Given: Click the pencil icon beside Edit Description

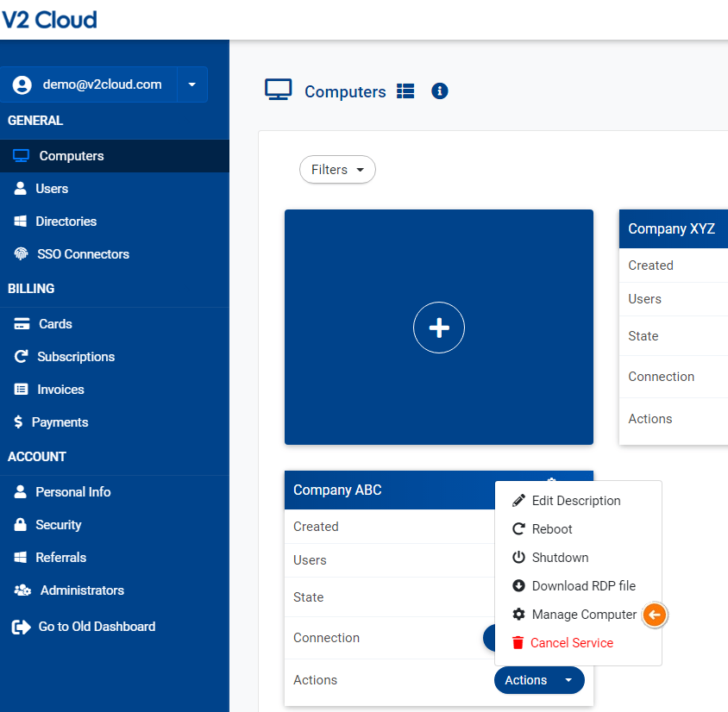Looking at the screenshot, I should point(518,501).
